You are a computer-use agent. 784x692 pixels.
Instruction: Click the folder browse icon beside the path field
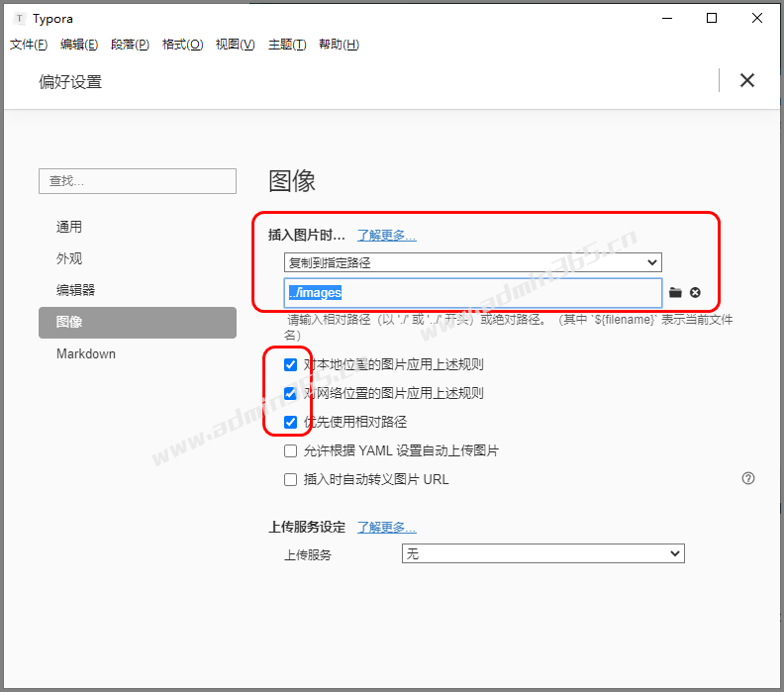[675, 292]
